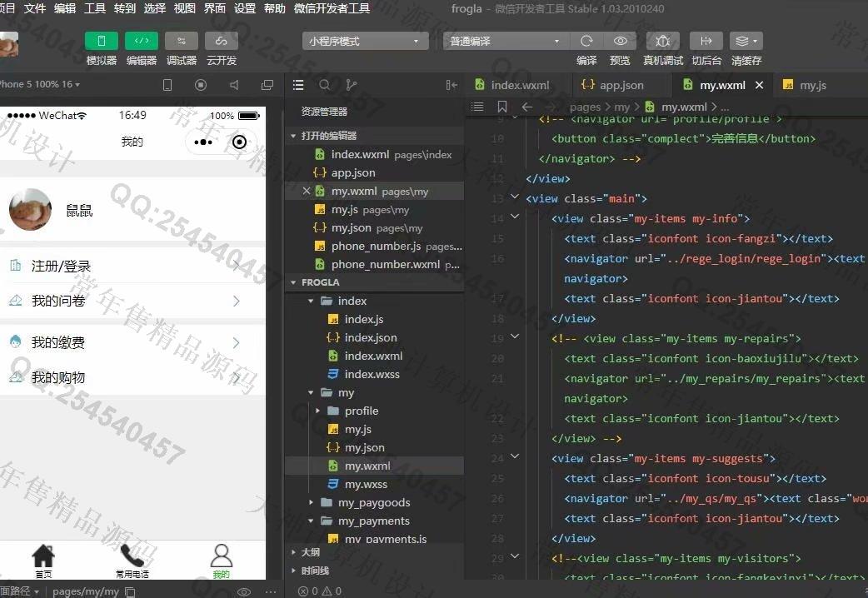Expand the 大纲 outline section

point(293,552)
